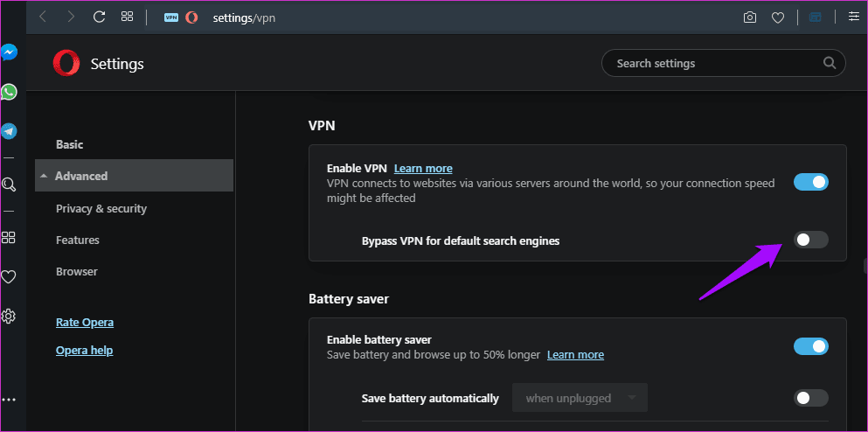Open Learn more link next to Enable VPN
The height and width of the screenshot is (432, 868).
tap(423, 169)
